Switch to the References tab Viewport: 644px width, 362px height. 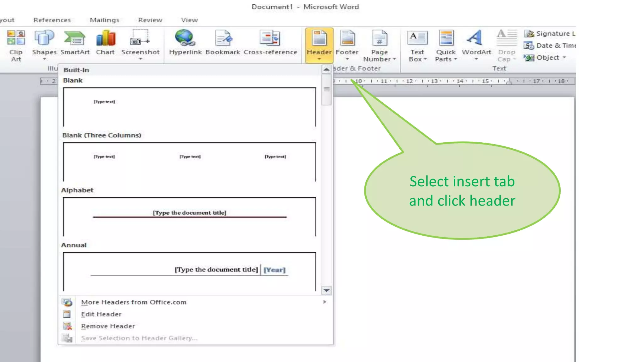(x=52, y=20)
